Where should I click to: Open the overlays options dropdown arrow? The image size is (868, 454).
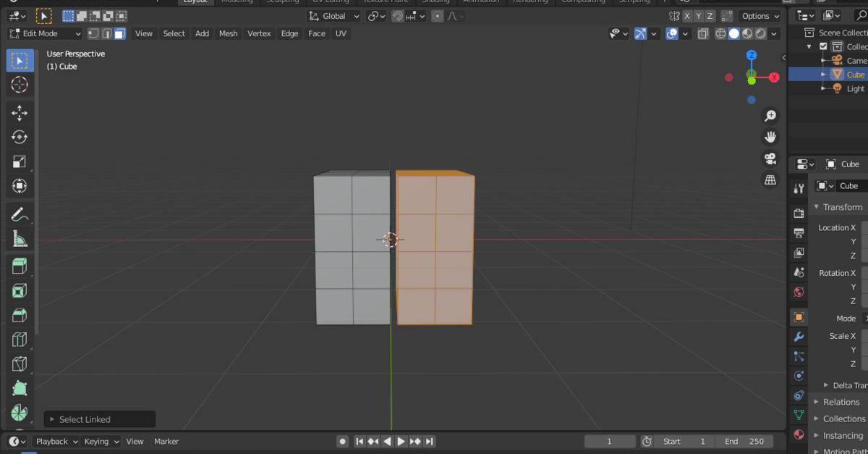pyautogui.click(x=685, y=33)
